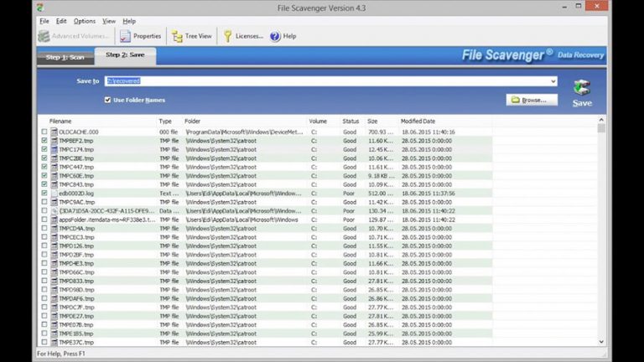Sort by Filename column header

pyautogui.click(x=60, y=121)
